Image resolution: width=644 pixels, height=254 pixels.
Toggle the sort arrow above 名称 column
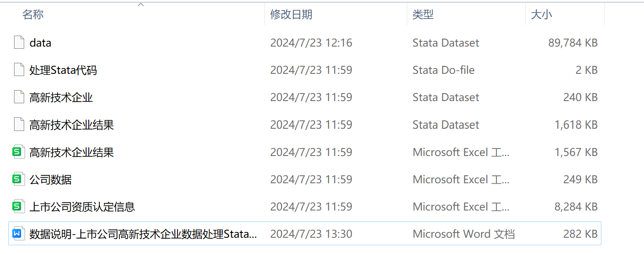click(x=141, y=5)
